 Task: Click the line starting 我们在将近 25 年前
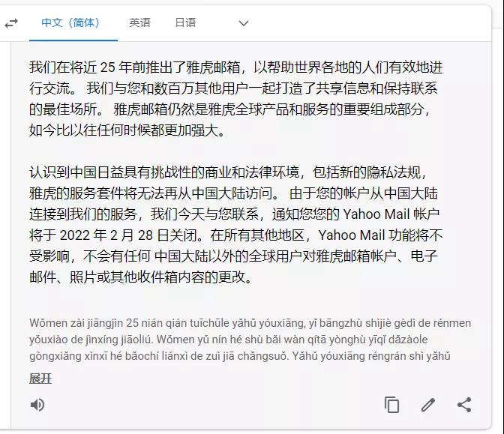pyautogui.click(x=236, y=67)
